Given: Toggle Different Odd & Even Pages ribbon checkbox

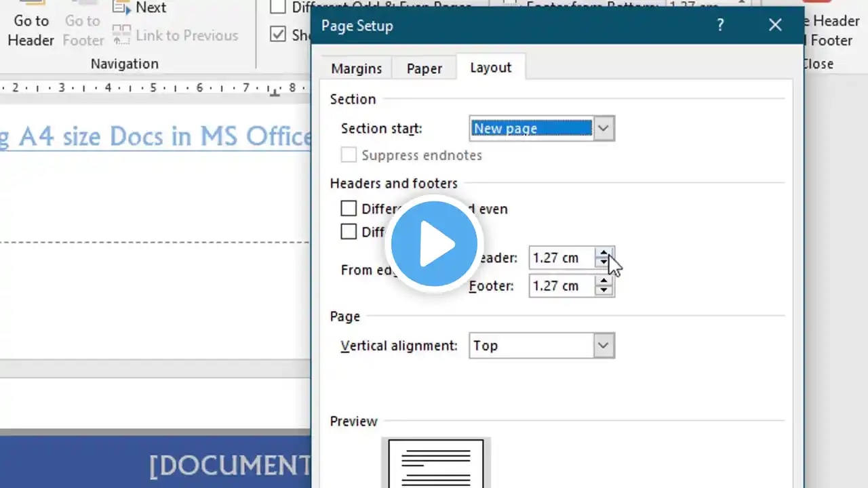Looking at the screenshot, I should point(277,7).
